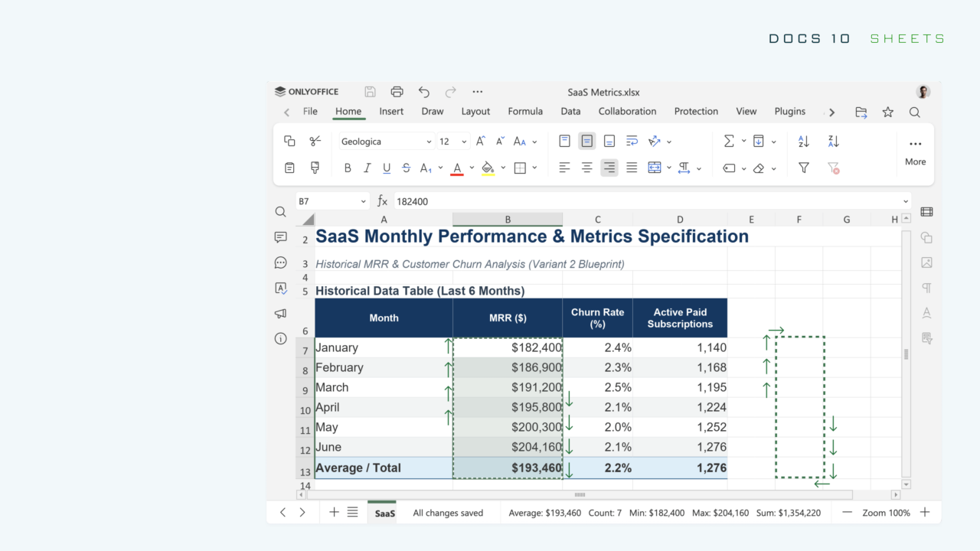Sort ascending A to Z
This screenshot has width=980, height=551.
(803, 141)
